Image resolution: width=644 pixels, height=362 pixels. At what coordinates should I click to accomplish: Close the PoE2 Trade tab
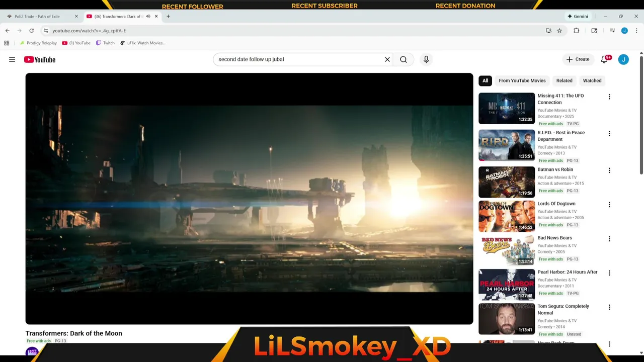[x=76, y=16]
